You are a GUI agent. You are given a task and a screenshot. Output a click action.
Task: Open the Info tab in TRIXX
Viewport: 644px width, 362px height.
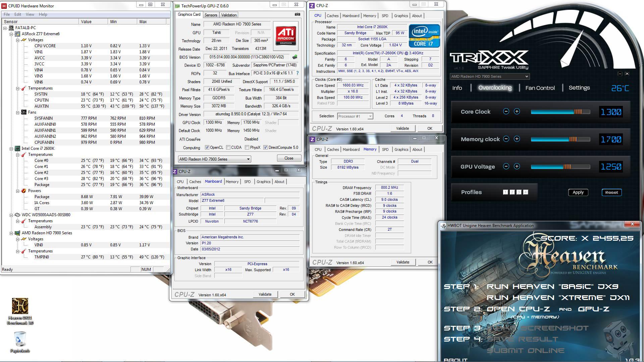457,88
